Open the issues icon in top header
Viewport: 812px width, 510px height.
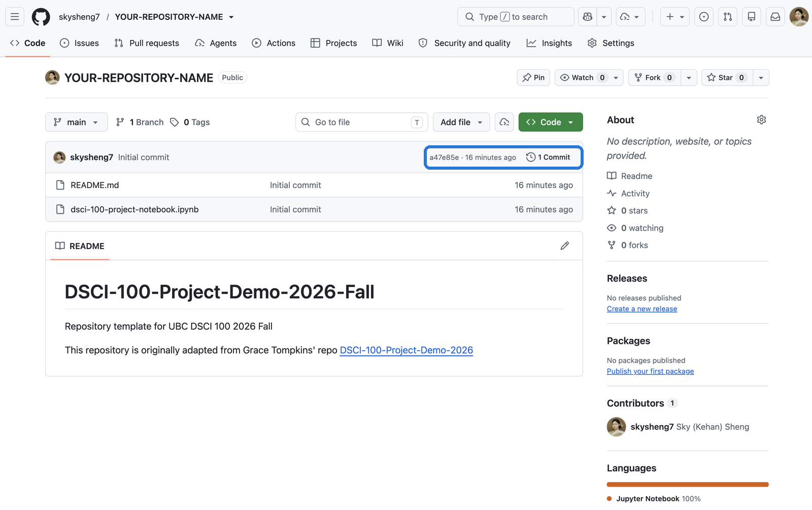[x=704, y=17]
